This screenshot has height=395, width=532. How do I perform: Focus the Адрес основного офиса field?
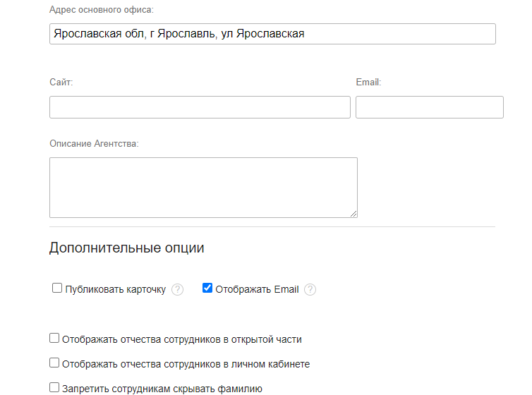pyautogui.click(x=272, y=34)
